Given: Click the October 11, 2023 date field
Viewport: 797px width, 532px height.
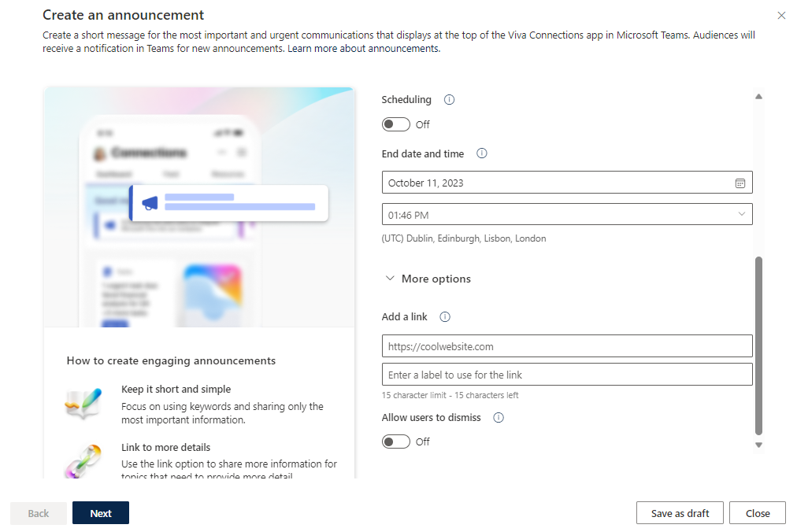Looking at the screenshot, I should pyautogui.click(x=558, y=183).
